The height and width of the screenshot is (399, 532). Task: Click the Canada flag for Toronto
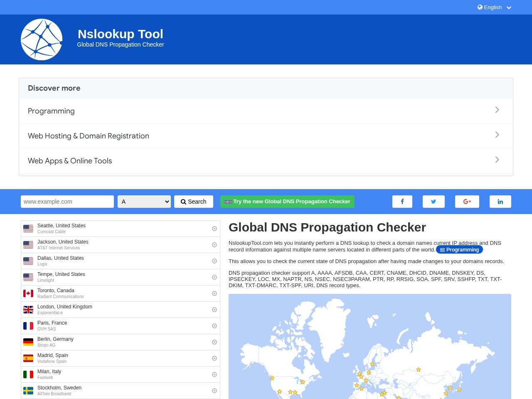click(28, 293)
